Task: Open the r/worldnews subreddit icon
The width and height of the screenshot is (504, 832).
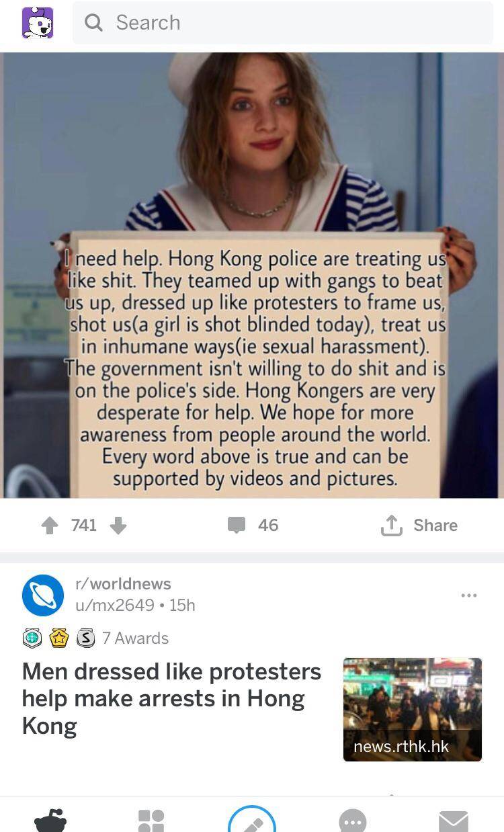Action: 43,595
